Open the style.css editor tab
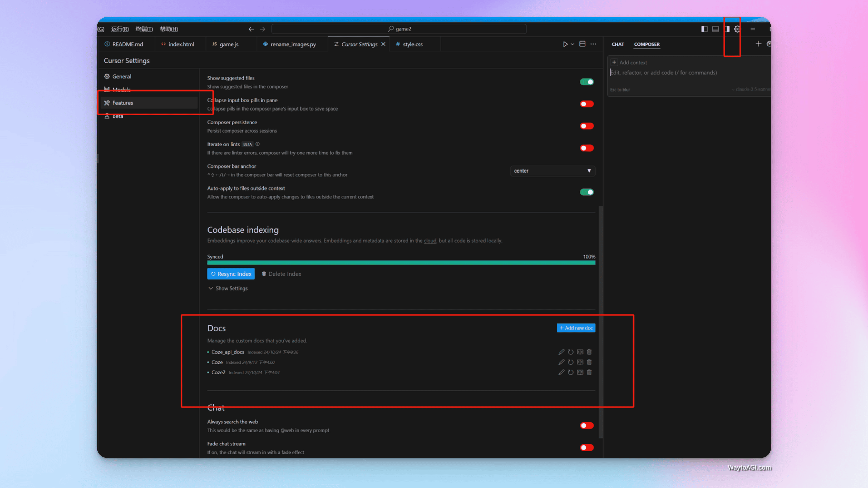Viewport: 868px width, 488px height. (412, 44)
